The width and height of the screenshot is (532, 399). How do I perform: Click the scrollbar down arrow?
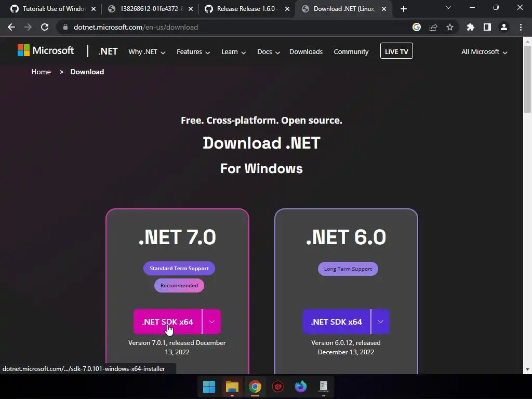point(527,369)
